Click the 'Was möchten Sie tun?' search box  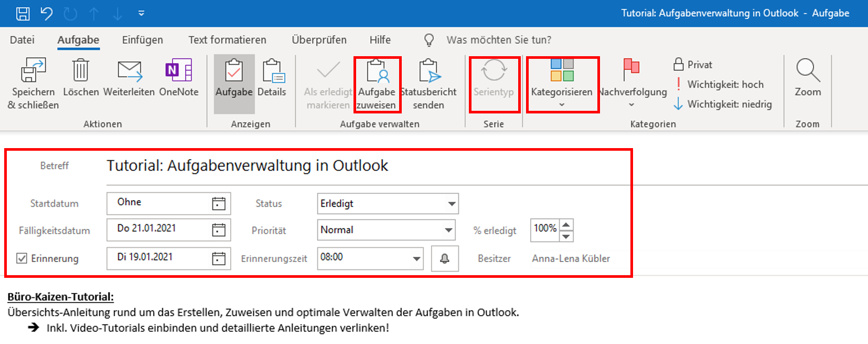click(499, 40)
